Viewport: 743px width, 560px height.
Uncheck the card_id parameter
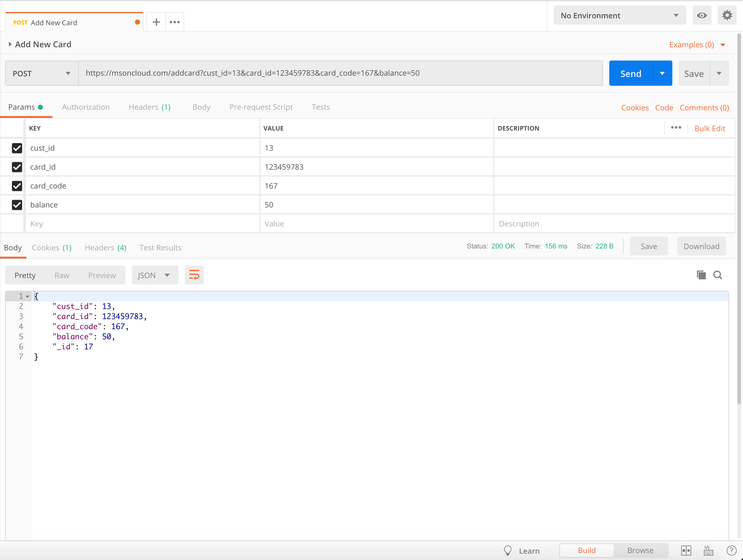(17, 167)
